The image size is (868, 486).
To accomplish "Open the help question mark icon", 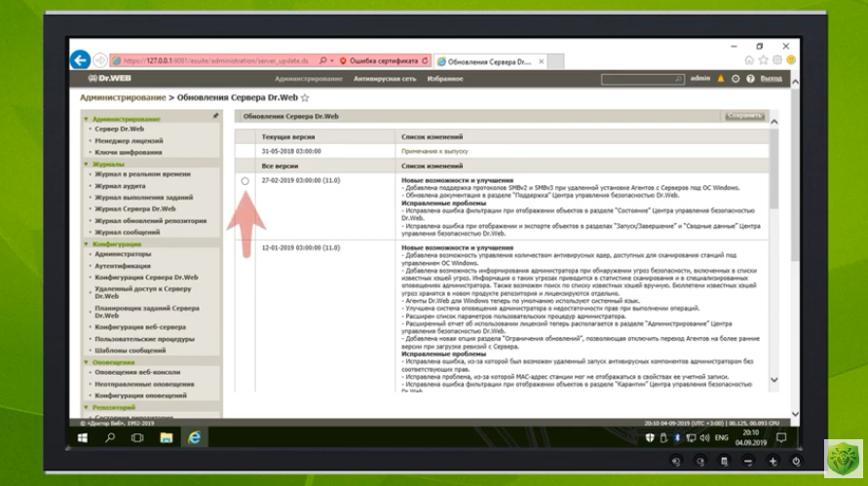I will [x=750, y=79].
